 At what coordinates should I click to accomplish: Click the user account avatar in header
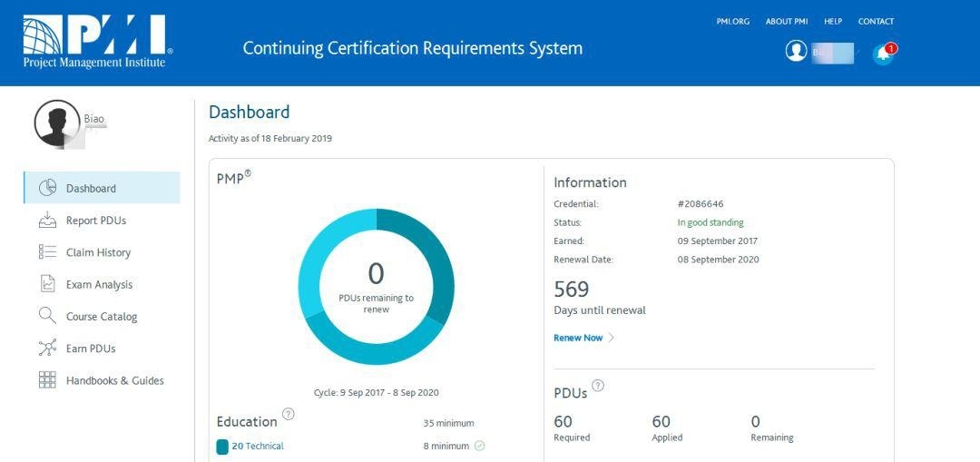[x=797, y=52]
